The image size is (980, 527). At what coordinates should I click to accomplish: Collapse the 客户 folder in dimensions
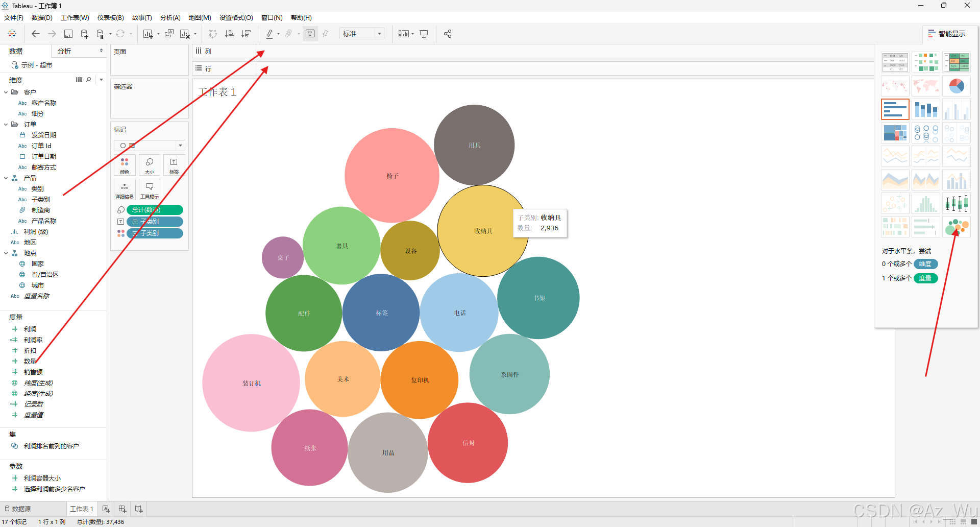pos(6,92)
